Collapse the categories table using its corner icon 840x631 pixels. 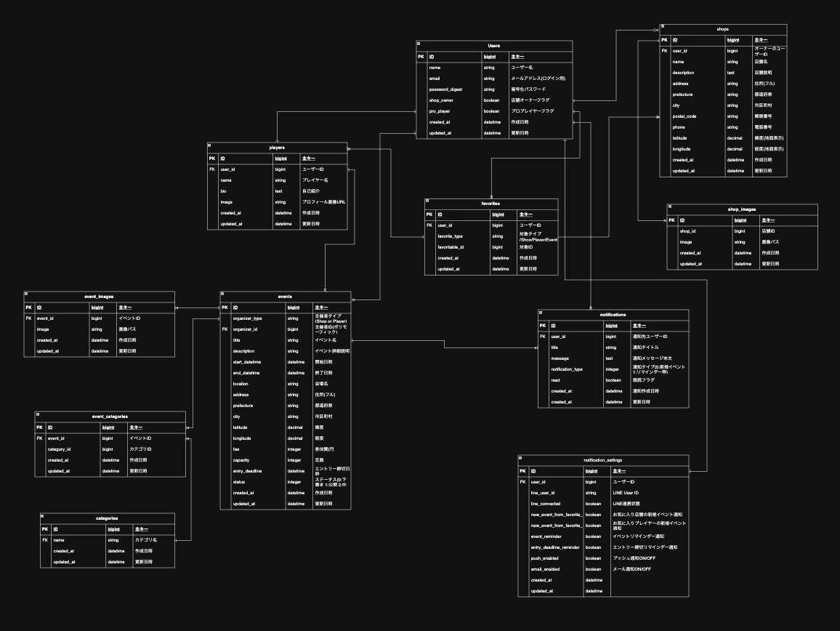42,515
